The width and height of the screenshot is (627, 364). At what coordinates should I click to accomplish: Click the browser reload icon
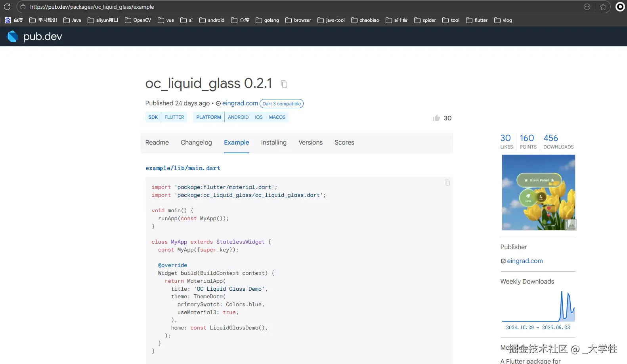(x=7, y=7)
